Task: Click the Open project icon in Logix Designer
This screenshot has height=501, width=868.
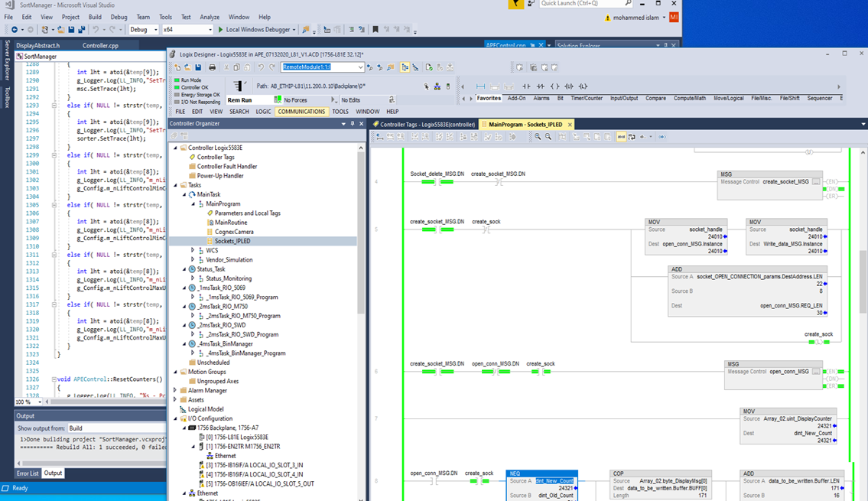Action: click(x=187, y=67)
